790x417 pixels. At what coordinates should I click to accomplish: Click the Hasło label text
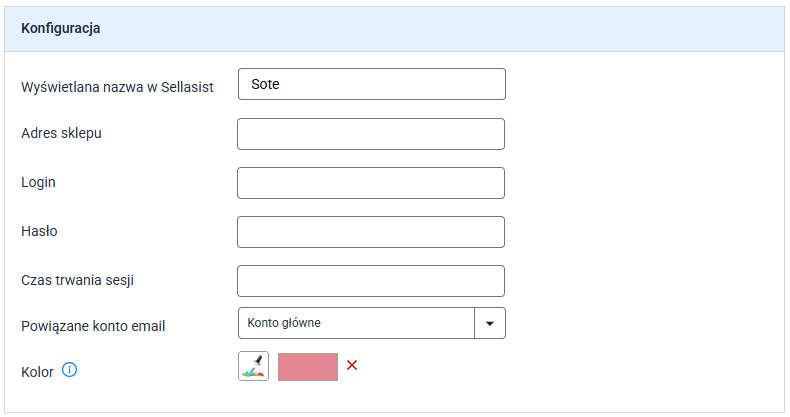[39, 232]
